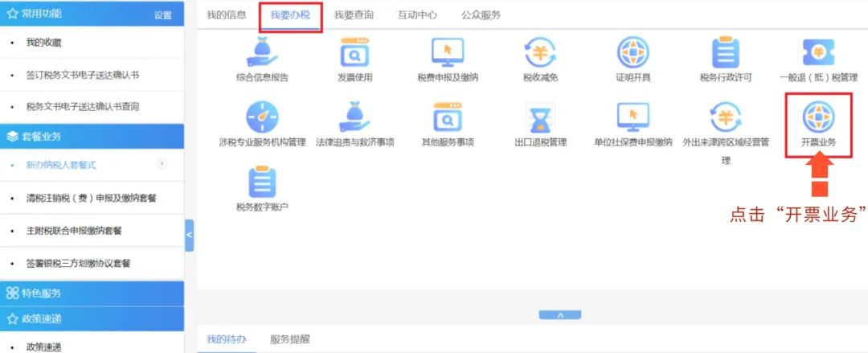Open the 发票使用 icon
The width and height of the screenshot is (868, 353).
click(355, 52)
